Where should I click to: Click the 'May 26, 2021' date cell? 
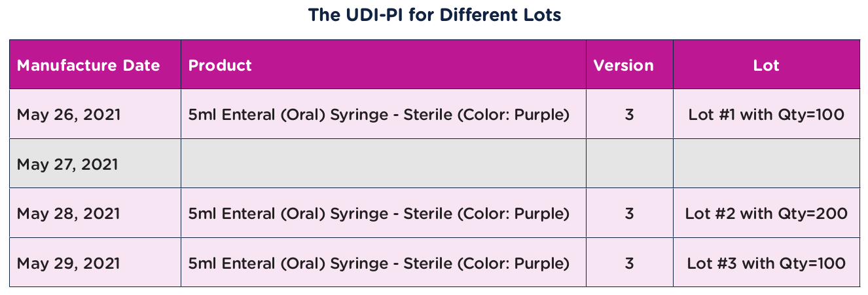tap(69, 115)
